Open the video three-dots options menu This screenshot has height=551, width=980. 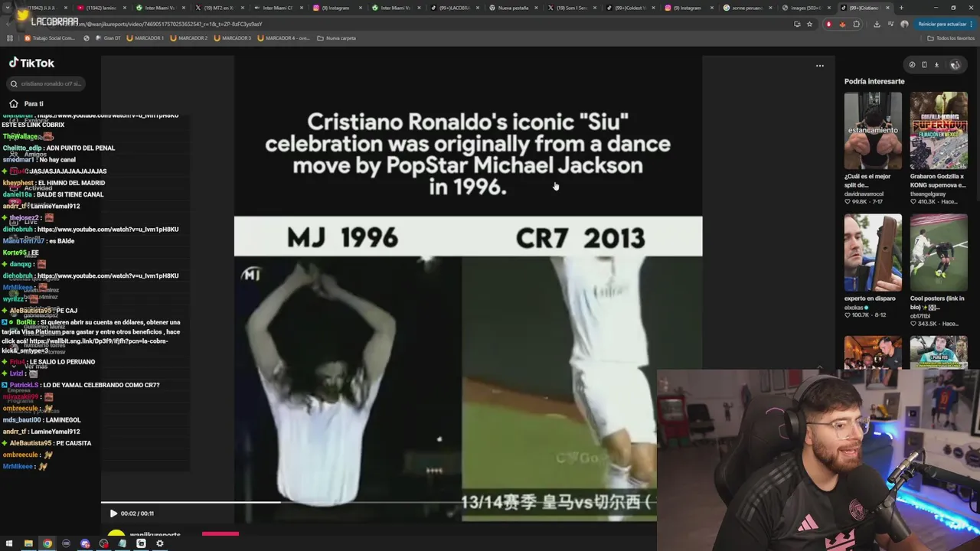coord(820,66)
